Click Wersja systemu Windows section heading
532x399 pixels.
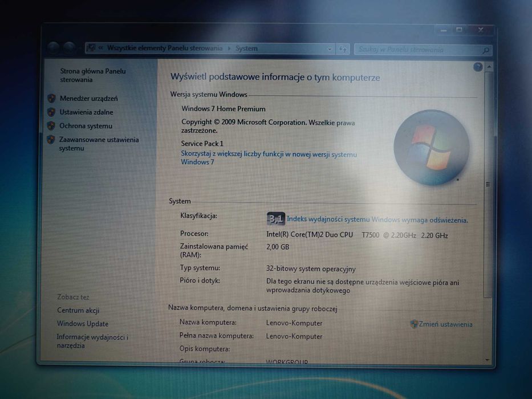[209, 94]
